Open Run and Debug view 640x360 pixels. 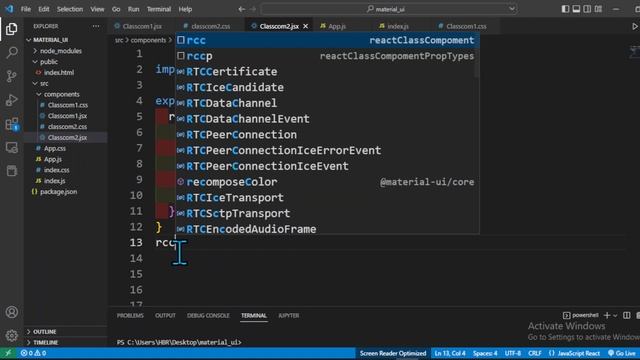[11, 100]
